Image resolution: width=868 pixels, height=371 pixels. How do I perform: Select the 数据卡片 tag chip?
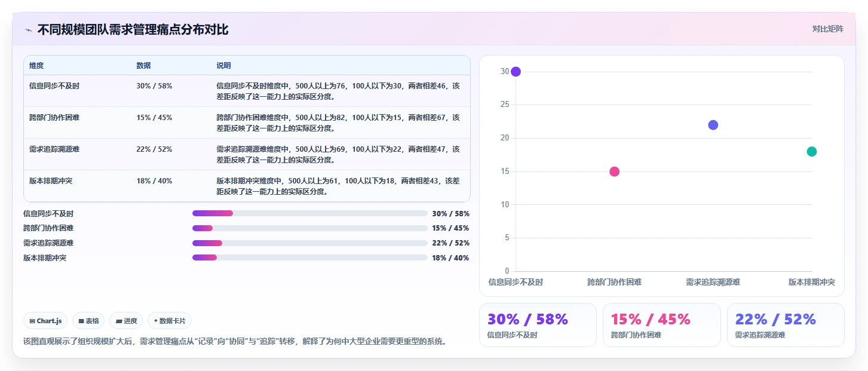170,321
